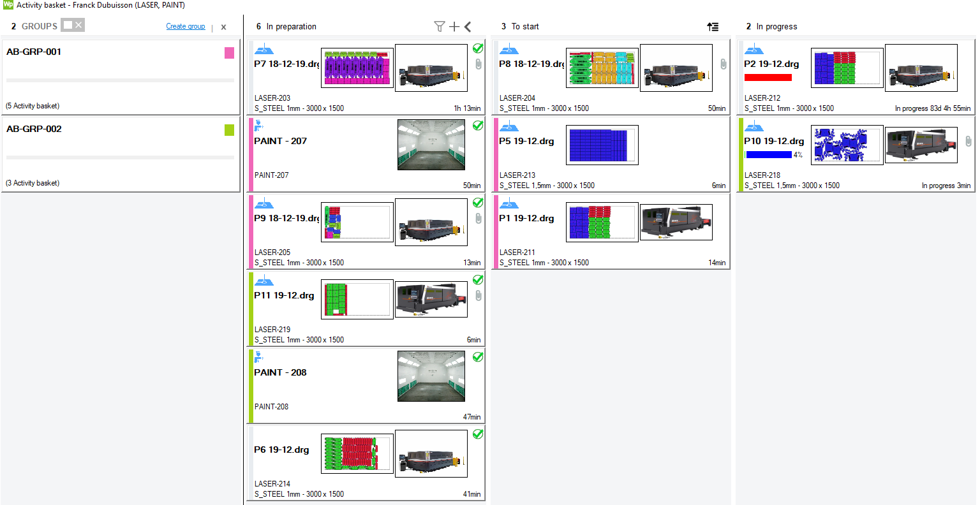Open the Create group link
Viewport: 980px width, 505px height.
(x=186, y=26)
